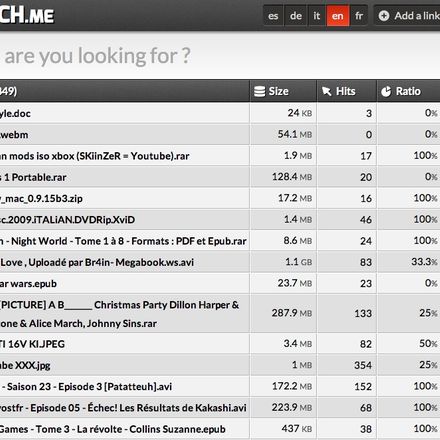Select the English (en) language button
Screen dimensions: 440x440
[338, 16]
